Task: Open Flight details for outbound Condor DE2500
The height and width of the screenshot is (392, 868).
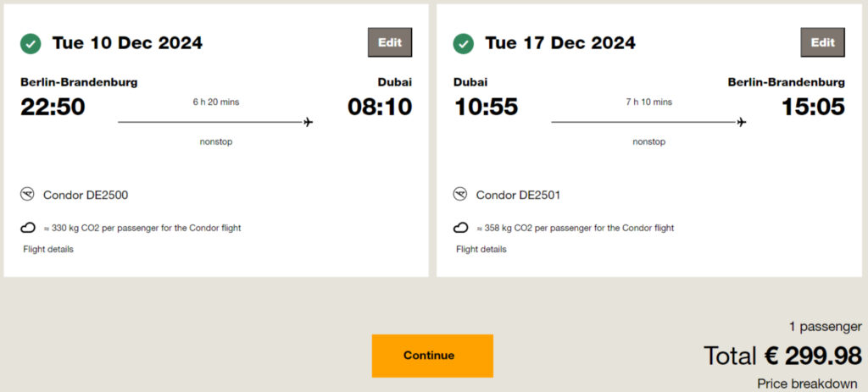Action: (48, 249)
